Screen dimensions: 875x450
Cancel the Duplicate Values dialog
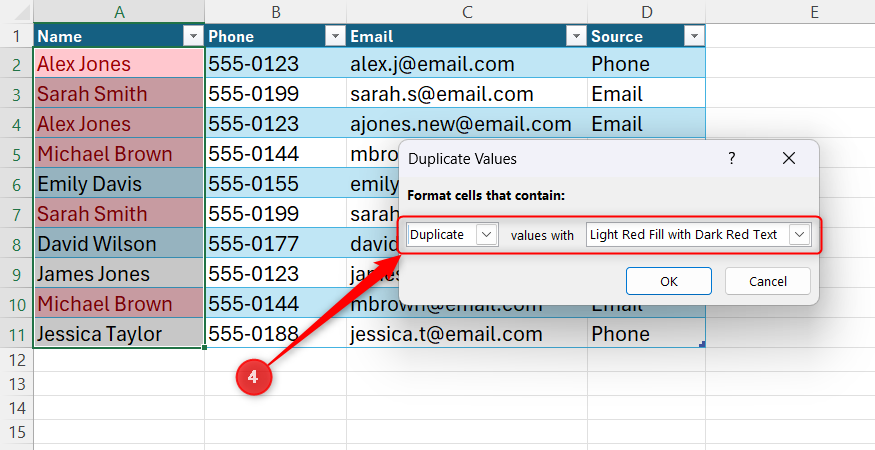coord(768,281)
